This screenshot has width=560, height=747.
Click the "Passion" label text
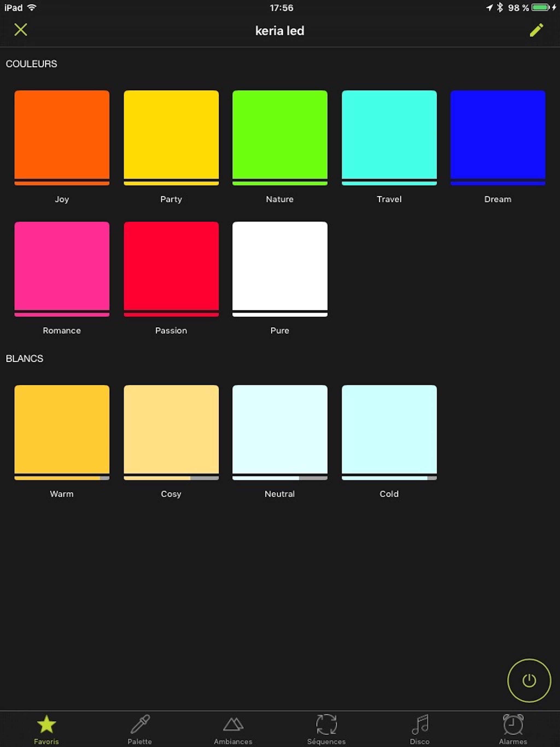pyautogui.click(x=171, y=331)
